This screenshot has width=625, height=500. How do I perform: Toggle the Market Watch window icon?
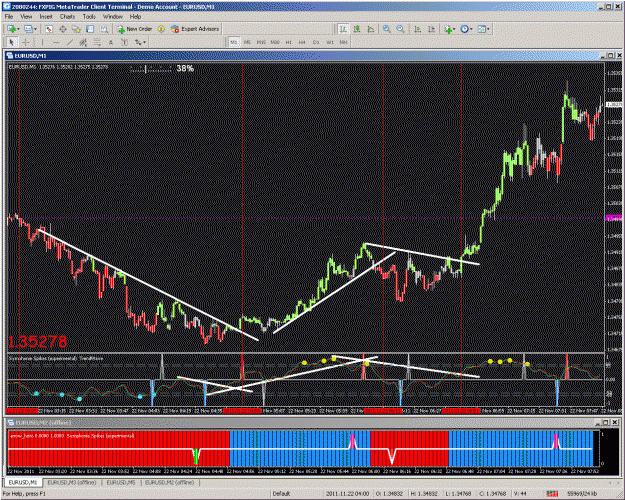click(x=49, y=29)
